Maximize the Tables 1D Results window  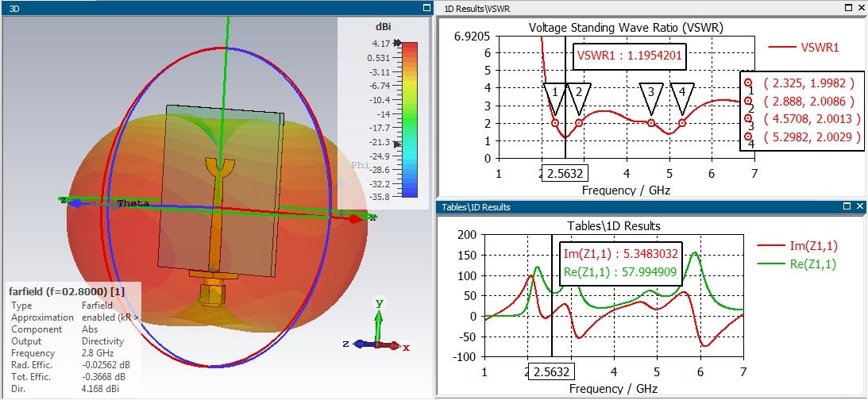(x=847, y=206)
